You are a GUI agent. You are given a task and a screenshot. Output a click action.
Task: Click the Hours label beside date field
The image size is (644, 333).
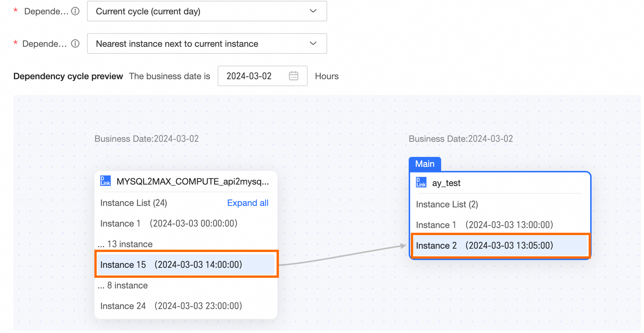[327, 76]
